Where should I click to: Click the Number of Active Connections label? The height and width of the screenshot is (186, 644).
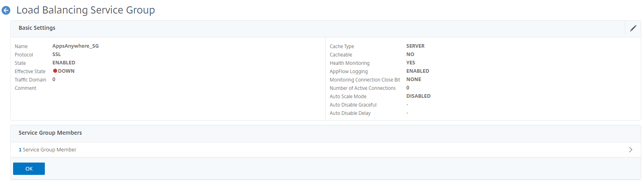(x=363, y=88)
